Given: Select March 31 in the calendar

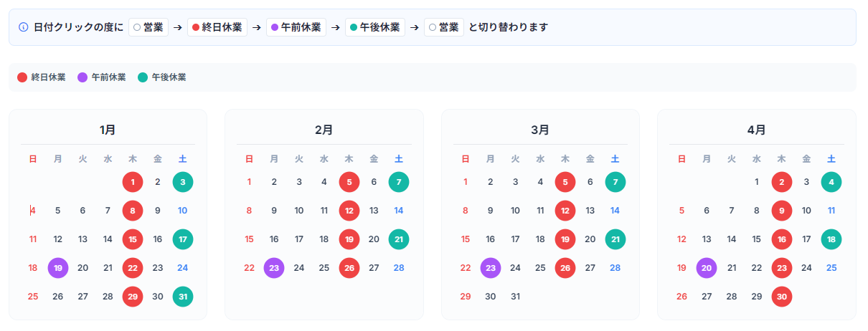Looking at the screenshot, I should tap(515, 297).
